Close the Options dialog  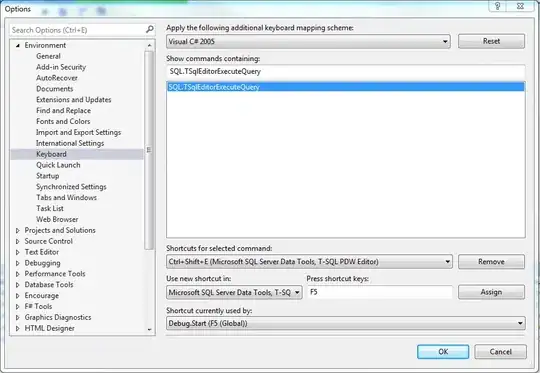520,6
